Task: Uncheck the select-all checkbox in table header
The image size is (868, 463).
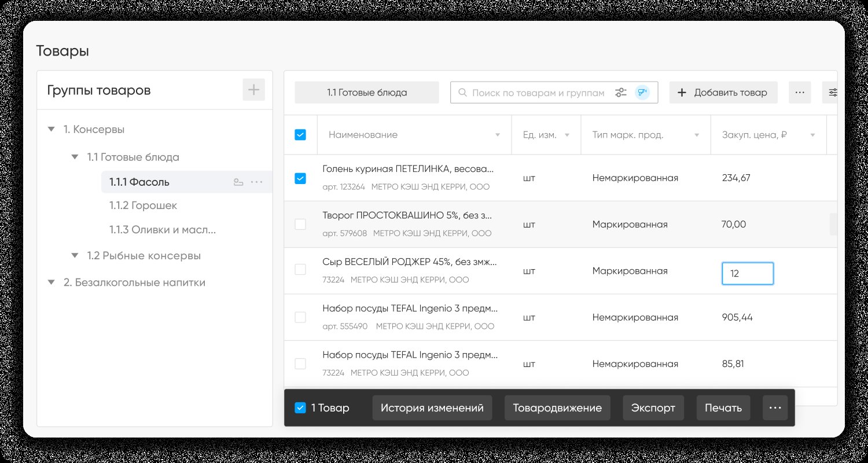Action: click(x=300, y=135)
